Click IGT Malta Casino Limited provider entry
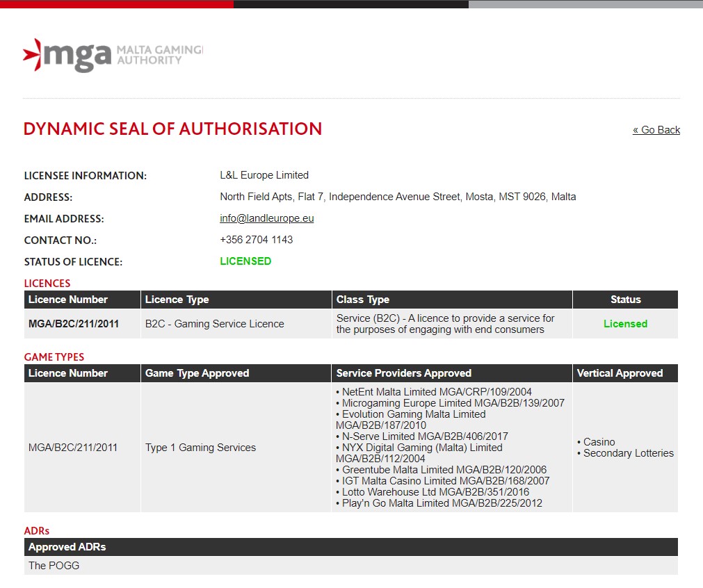This screenshot has height=588, width=703. tap(442, 481)
